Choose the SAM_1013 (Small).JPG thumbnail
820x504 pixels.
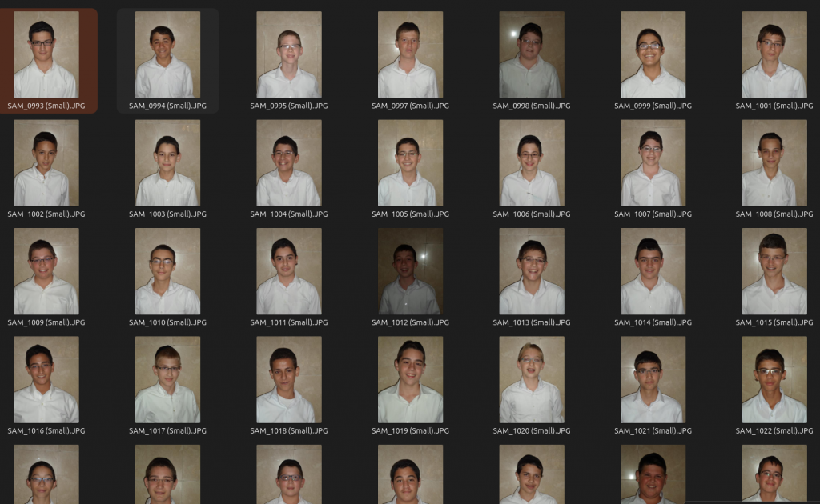point(532,271)
